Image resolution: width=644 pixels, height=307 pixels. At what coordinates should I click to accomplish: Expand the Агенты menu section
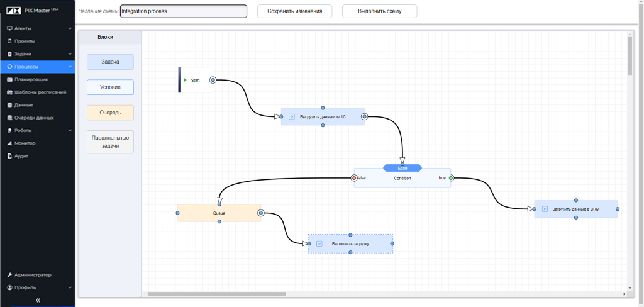click(69, 28)
